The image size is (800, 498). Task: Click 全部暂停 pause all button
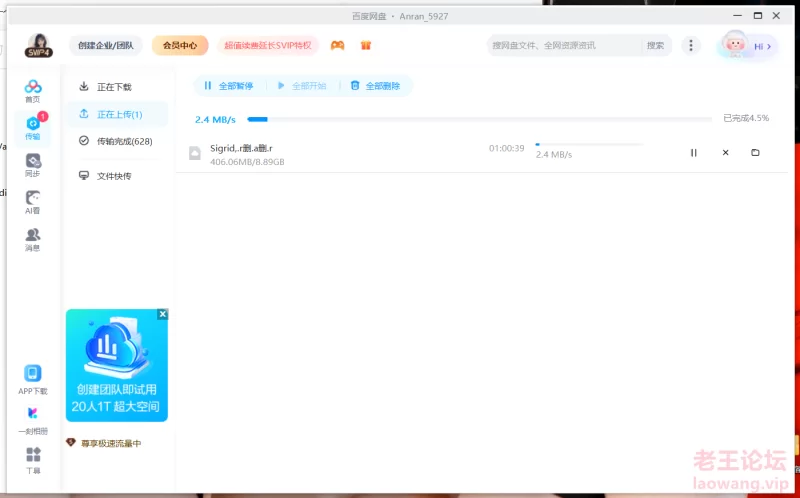coord(229,86)
